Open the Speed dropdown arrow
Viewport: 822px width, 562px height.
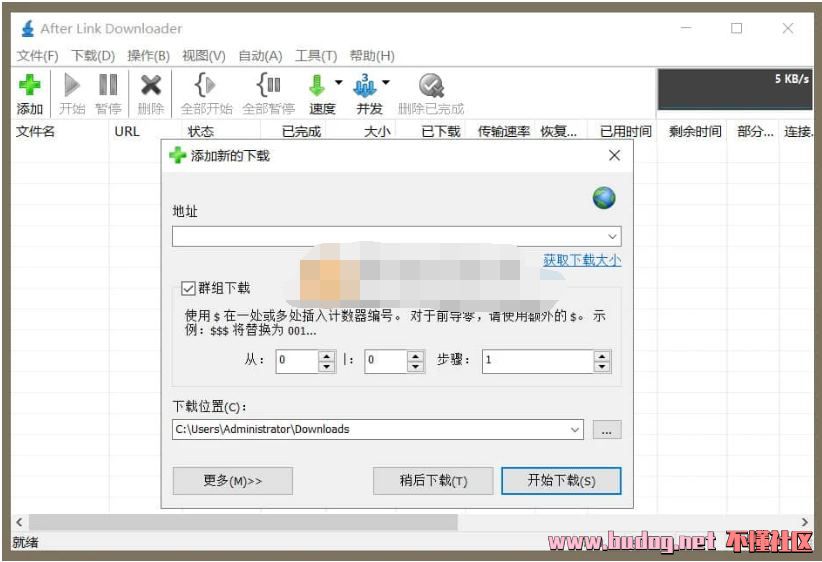(339, 82)
